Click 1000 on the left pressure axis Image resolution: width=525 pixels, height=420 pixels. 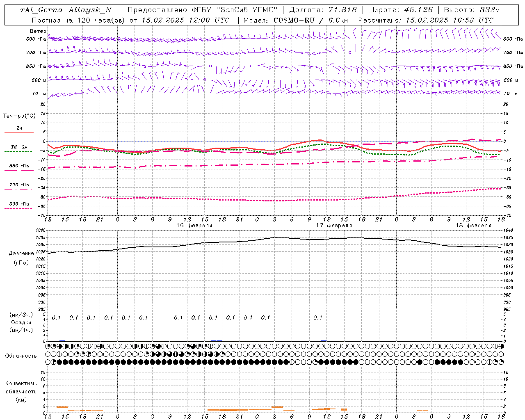tap(41, 288)
